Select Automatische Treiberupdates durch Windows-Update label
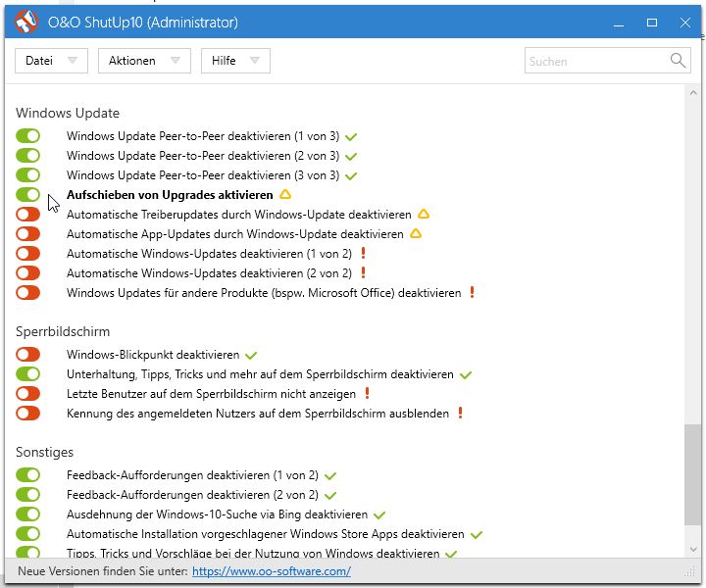 point(239,215)
